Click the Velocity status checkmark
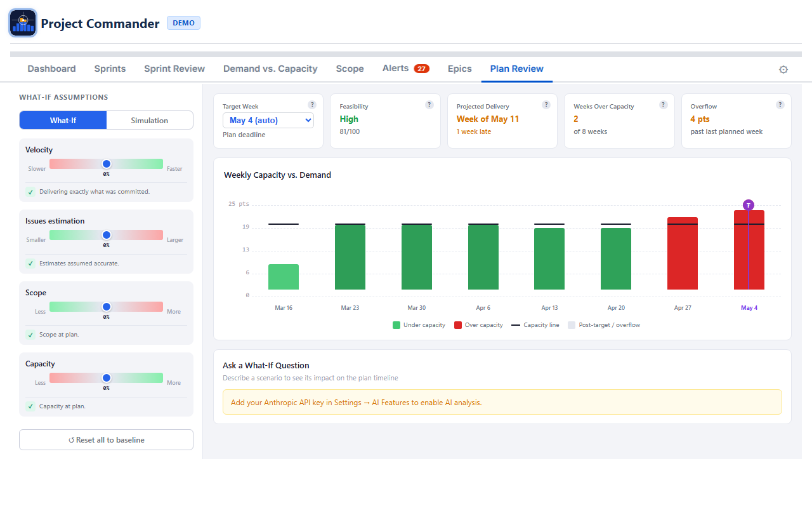This screenshot has width=812, height=508. tap(30, 192)
